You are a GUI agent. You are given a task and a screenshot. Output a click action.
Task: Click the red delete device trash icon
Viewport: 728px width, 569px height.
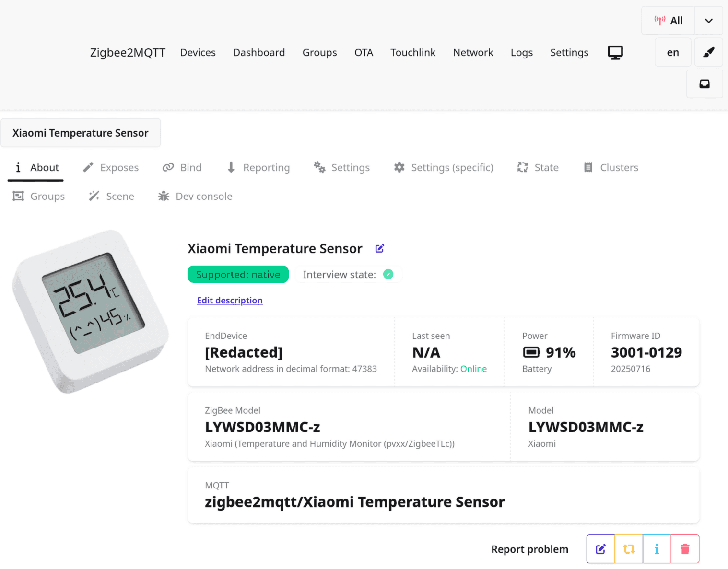click(685, 549)
